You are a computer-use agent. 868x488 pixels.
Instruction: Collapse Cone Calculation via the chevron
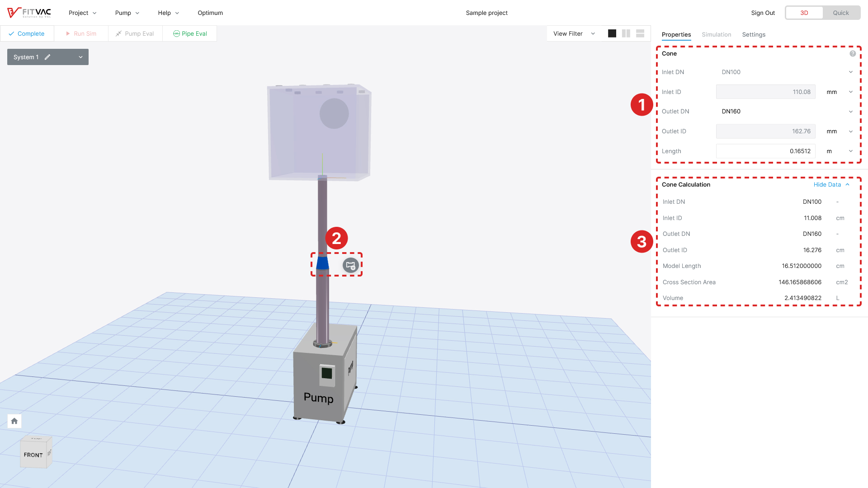tap(848, 184)
